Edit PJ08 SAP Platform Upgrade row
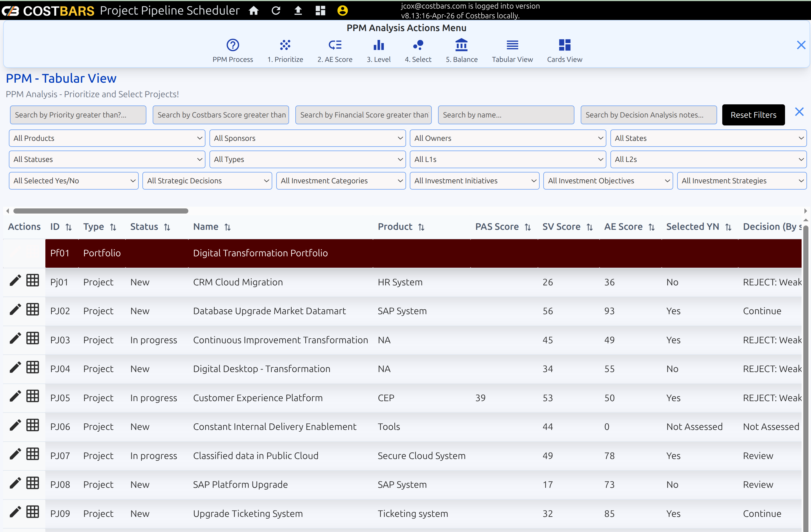Image resolution: width=811 pixels, height=532 pixels. click(15, 483)
